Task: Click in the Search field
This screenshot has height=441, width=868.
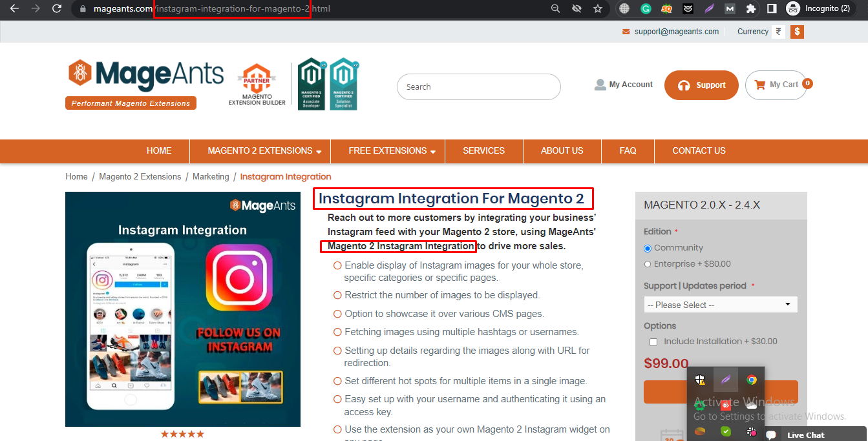Action: pyautogui.click(x=479, y=87)
